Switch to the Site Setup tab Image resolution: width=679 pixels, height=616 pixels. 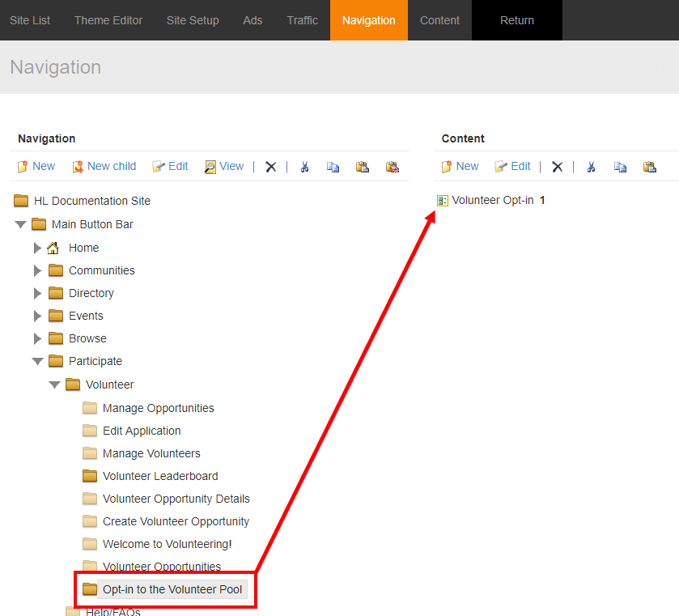pyautogui.click(x=193, y=20)
